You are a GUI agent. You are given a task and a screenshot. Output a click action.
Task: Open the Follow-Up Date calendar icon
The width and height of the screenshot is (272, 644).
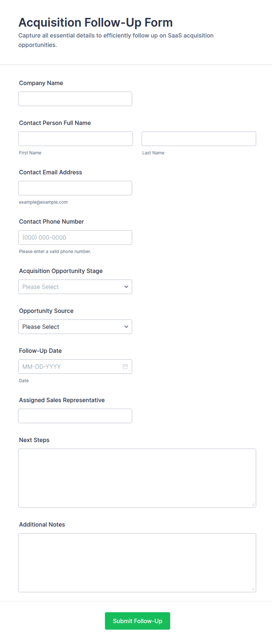(125, 367)
